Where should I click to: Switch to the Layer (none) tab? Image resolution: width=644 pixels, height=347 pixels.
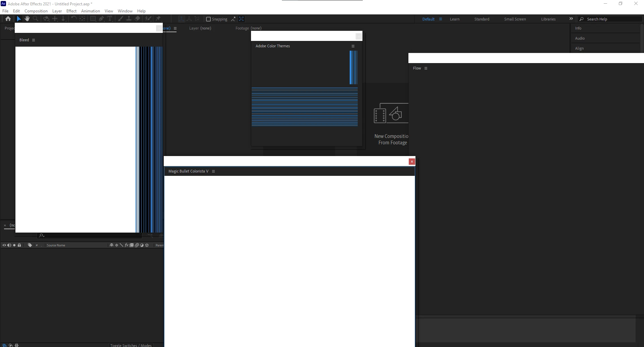(x=200, y=28)
